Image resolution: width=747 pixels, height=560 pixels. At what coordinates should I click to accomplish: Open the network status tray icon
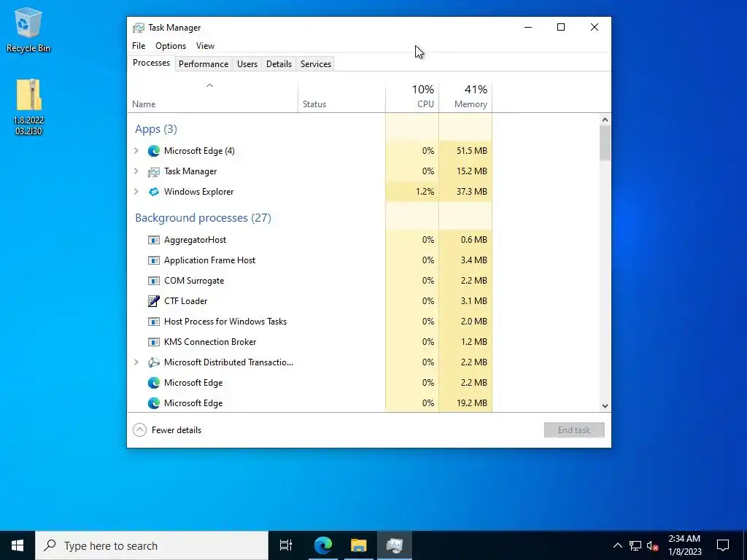tap(635, 545)
